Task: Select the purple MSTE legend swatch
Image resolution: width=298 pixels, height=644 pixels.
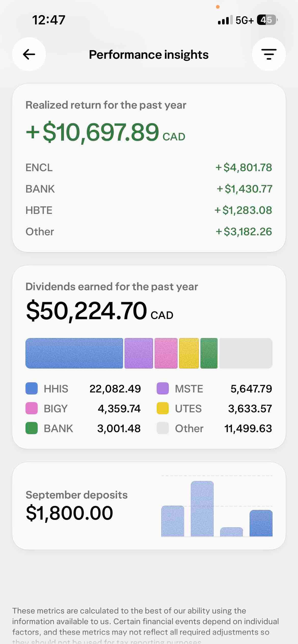Action: pos(162,388)
